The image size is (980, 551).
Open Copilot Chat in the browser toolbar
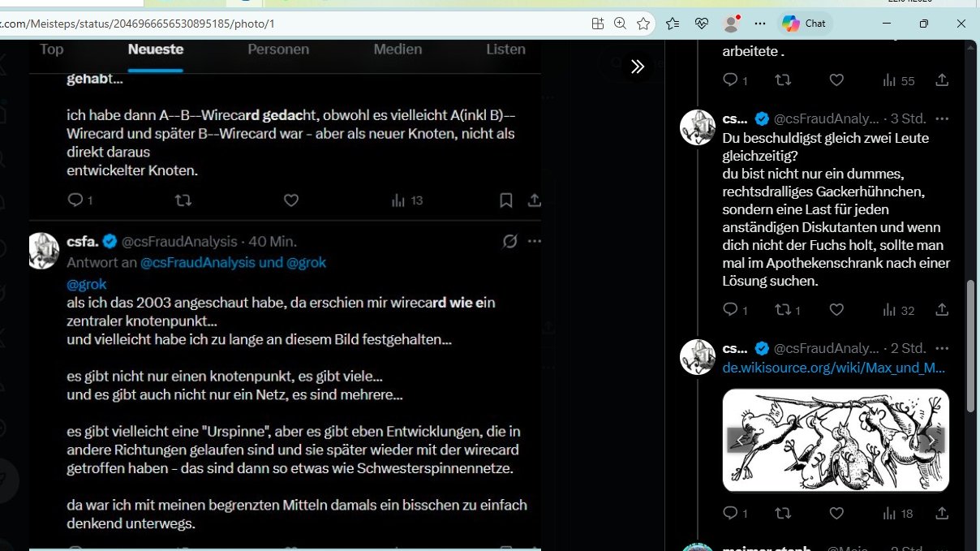[804, 24]
